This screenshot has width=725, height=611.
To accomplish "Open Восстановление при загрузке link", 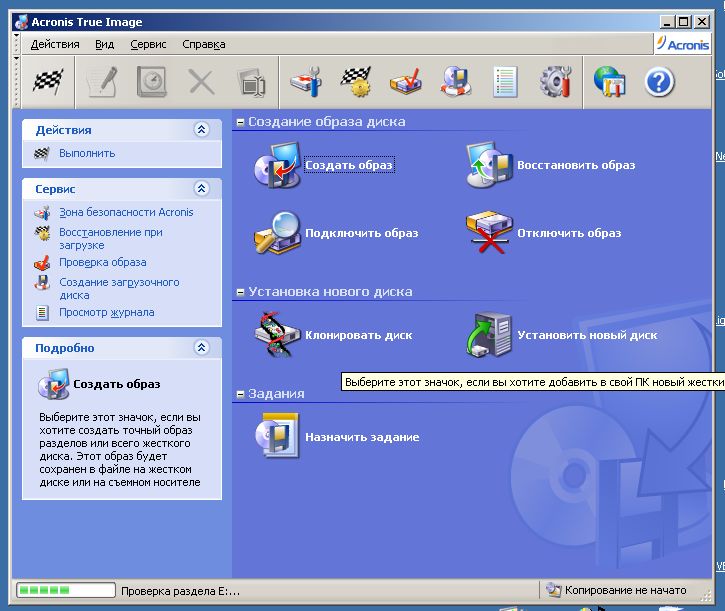I will point(111,239).
